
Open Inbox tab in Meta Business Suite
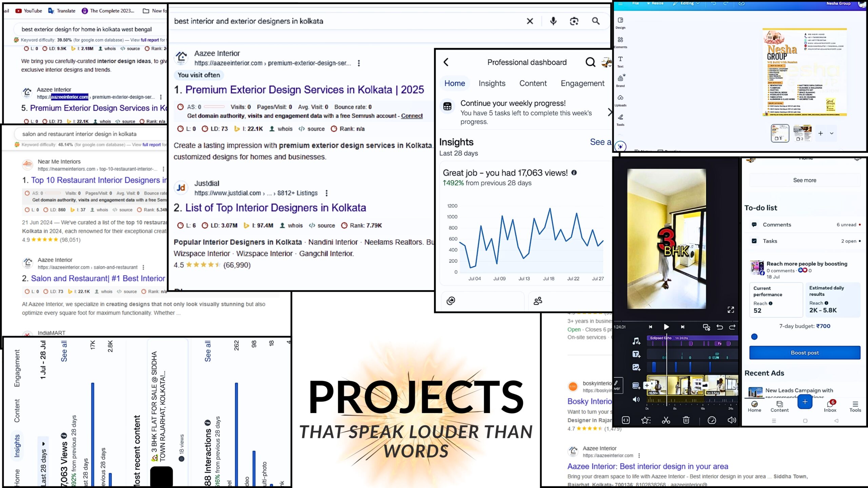point(830,406)
